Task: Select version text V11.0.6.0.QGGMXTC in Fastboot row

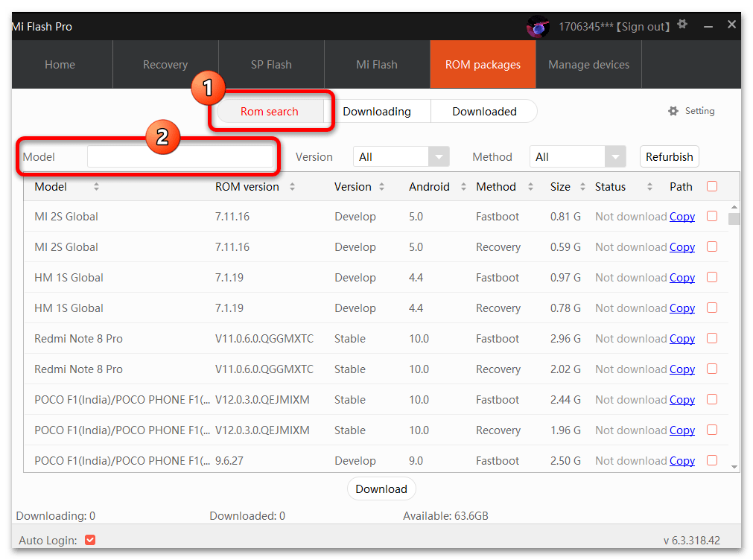Action: click(264, 339)
